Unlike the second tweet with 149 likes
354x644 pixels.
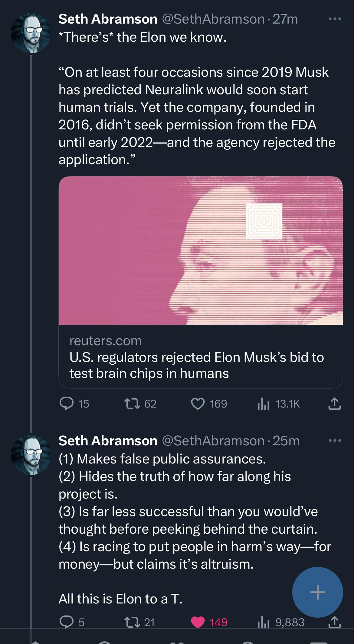coord(198,622)
